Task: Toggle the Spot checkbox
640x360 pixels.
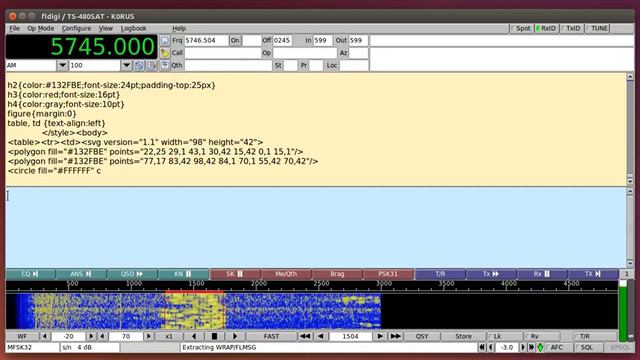Action: (x=521, y=28)
